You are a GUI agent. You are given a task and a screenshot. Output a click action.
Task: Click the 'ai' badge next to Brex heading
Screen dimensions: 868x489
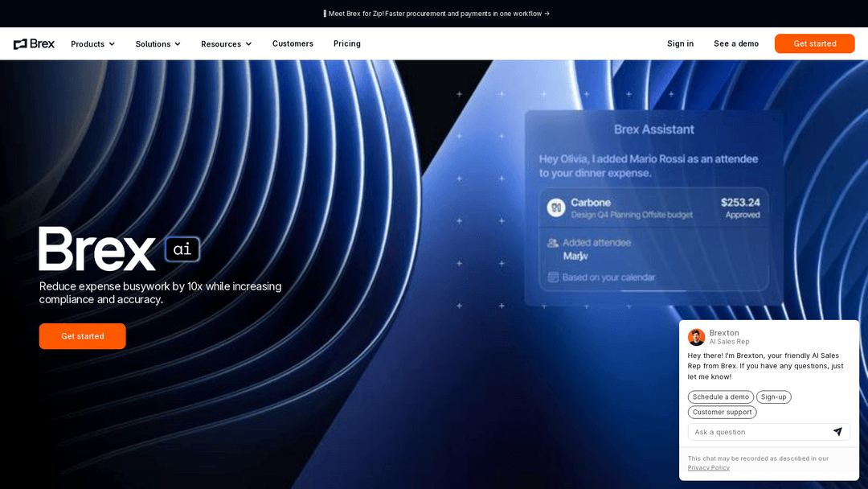click(x=182, y=249)
